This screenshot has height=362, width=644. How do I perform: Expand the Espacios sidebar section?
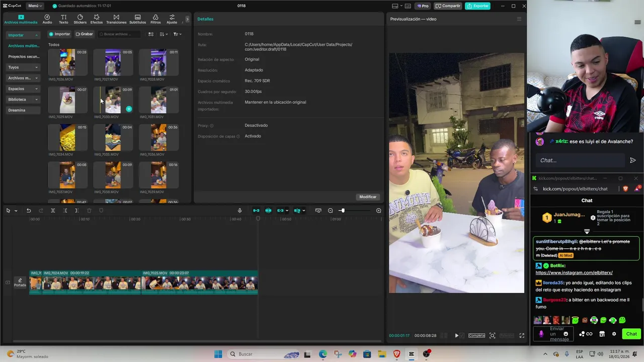[x=23, y=89]
